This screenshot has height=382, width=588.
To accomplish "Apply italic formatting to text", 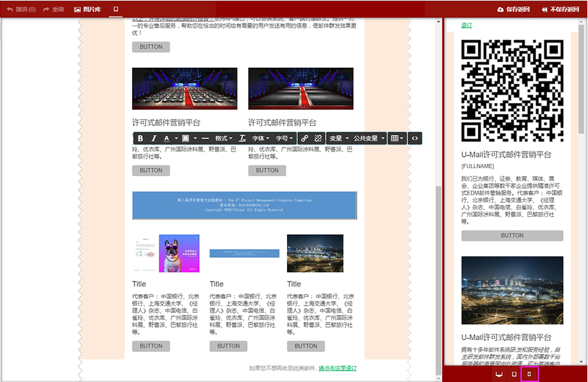I will tap(154, 138).
